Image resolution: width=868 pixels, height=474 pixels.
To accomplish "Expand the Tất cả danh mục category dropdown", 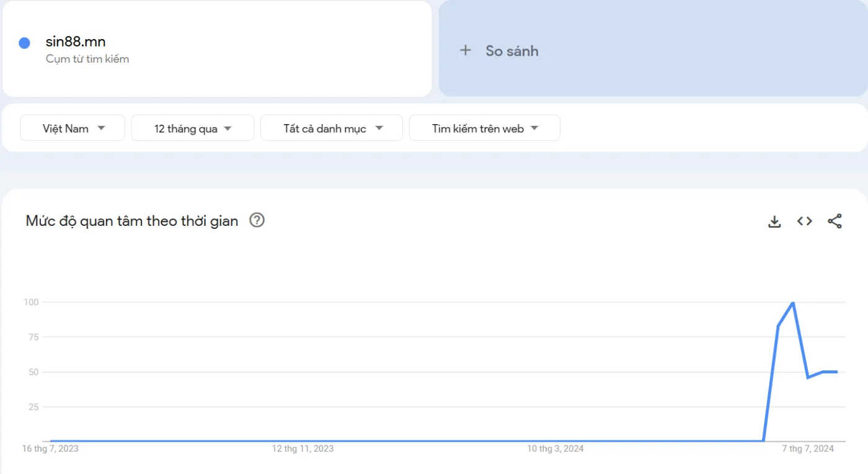I will pos(332,128).
